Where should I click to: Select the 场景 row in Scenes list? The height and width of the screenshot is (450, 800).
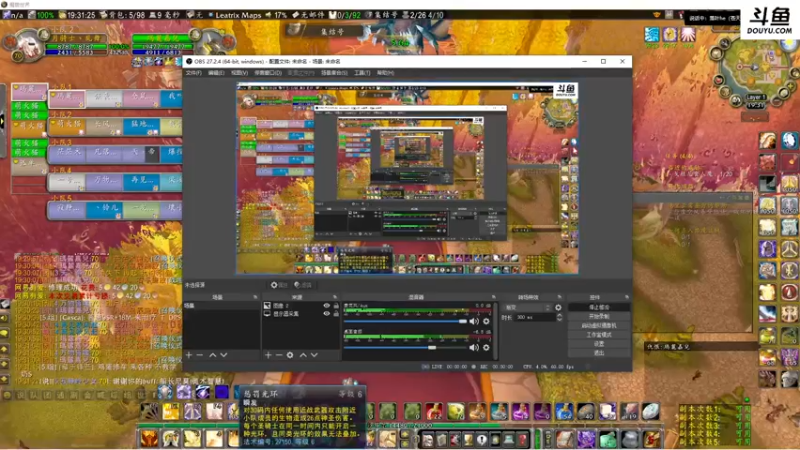tap(221, 306)
